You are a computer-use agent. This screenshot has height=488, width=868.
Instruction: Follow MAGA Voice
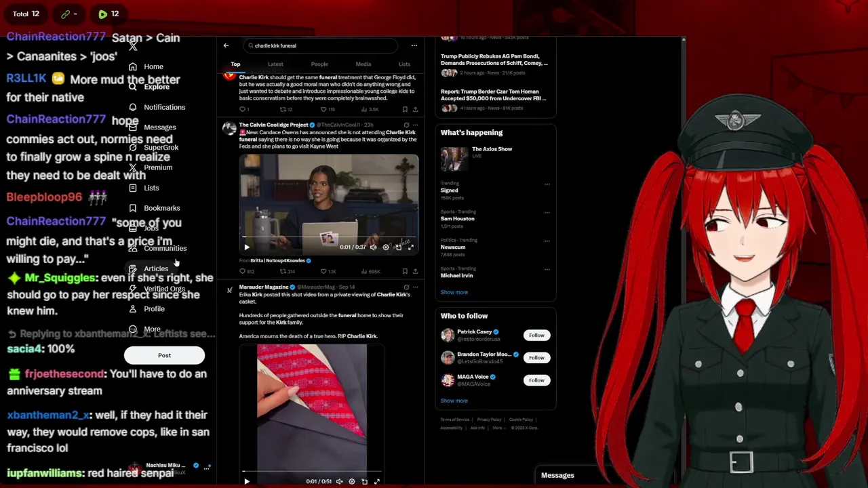tap(536, 380)
